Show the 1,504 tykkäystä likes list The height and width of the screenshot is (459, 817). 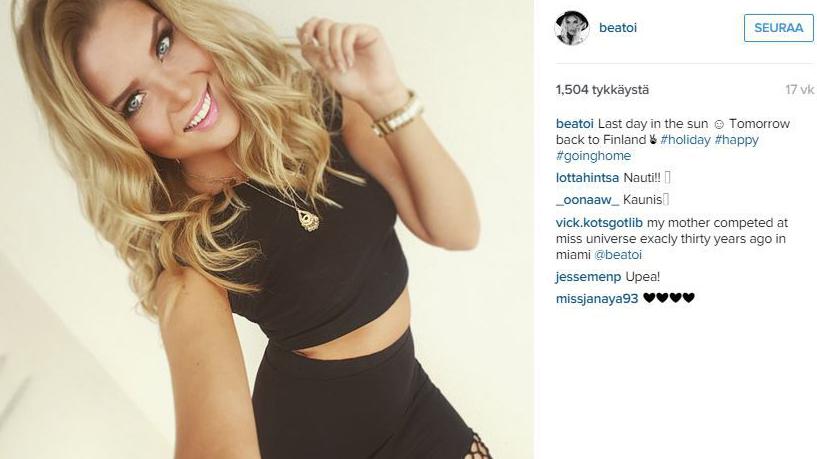pyautogui.click(x=602, y=90)
